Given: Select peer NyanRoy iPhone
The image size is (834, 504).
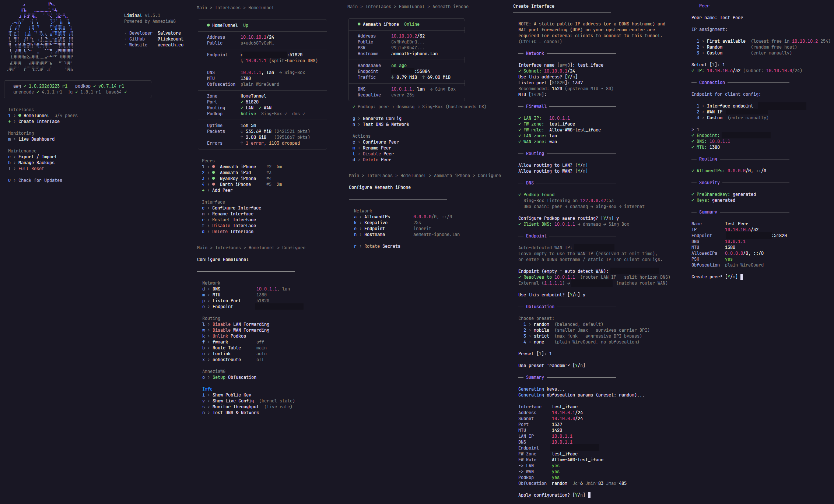Looking at the screenshot, I should pos(236,179).
